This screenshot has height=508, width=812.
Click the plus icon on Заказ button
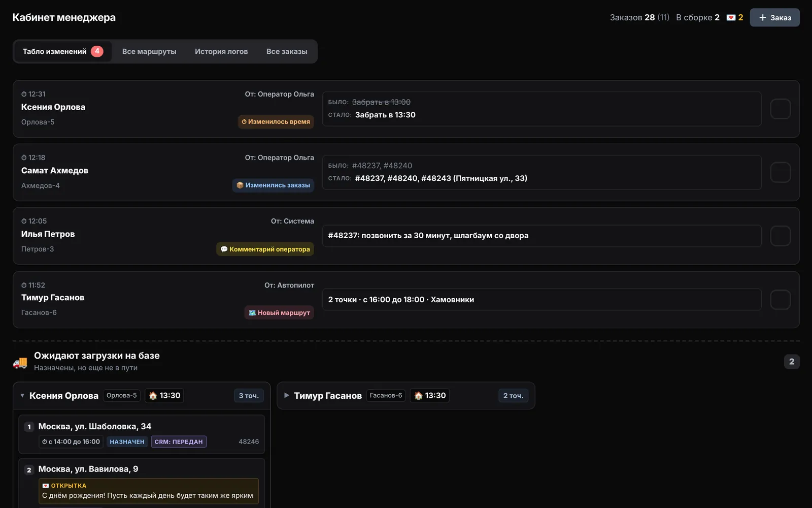[x=762, y=17]
